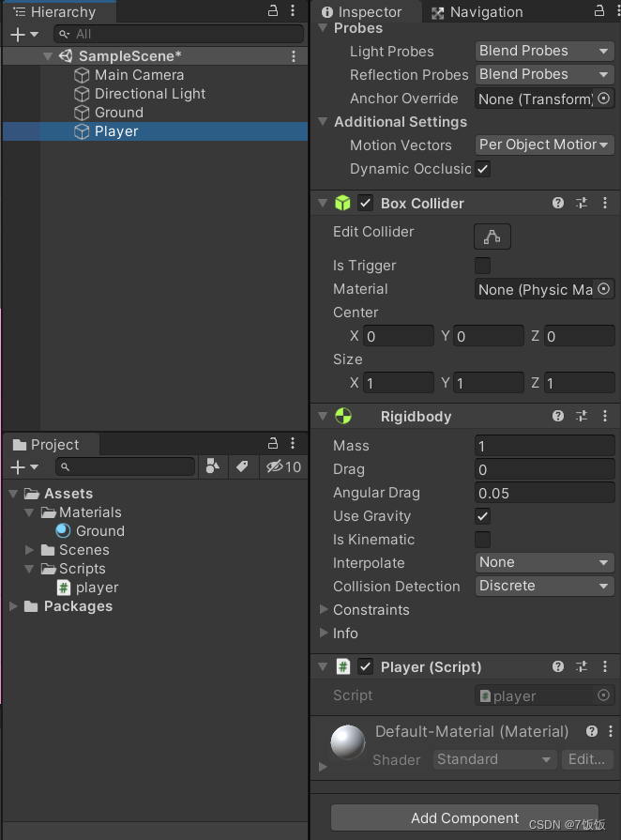Open Rigidbody presets icon

click(x=582, y=417)
